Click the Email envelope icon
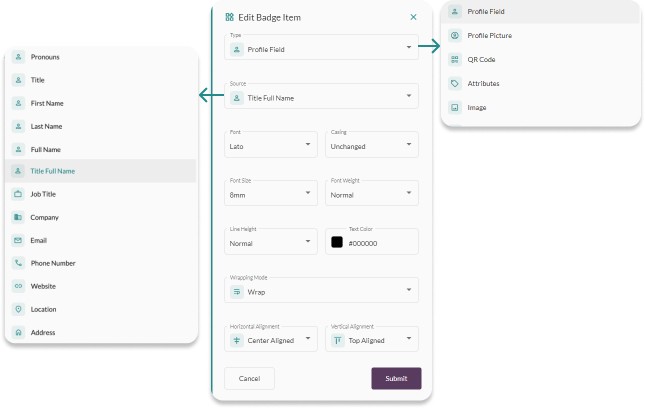The height and width of the screenshot is (409, 645). tap(18, 240)
